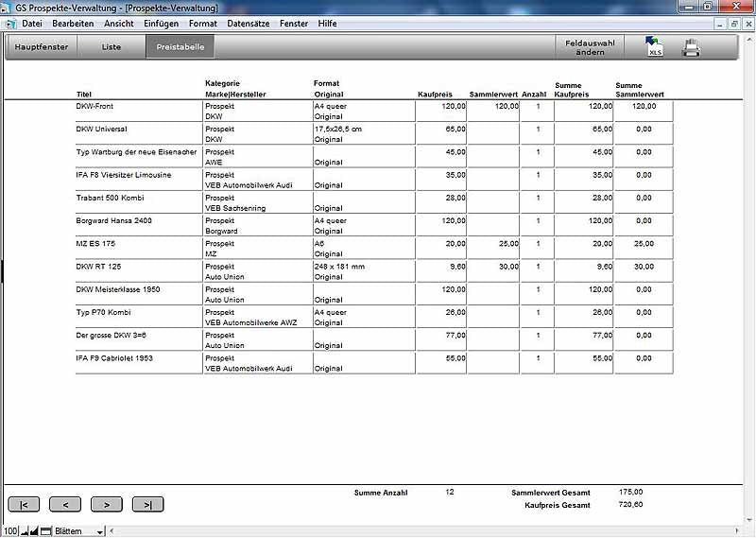Viewport: 756px width, 538px height.
Task: Click Sammlerwert 25,00 for MZ ES 175
Action: (508, 244)
